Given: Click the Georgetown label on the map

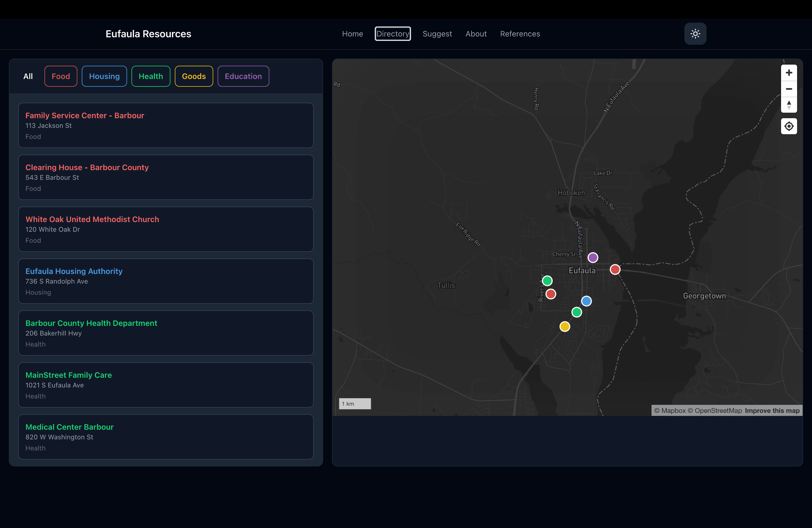Looking at the screenshot, I should pos(704,296).
